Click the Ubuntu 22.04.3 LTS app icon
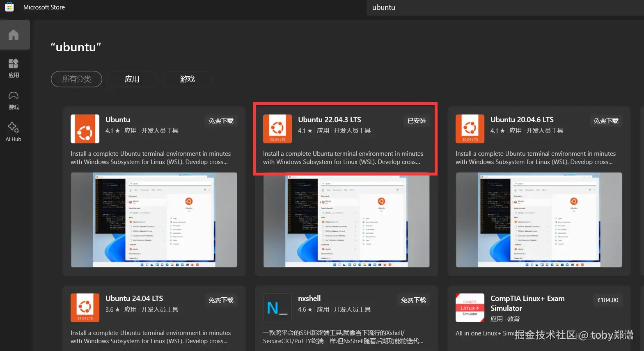644x351 pixels. (277, 129)
